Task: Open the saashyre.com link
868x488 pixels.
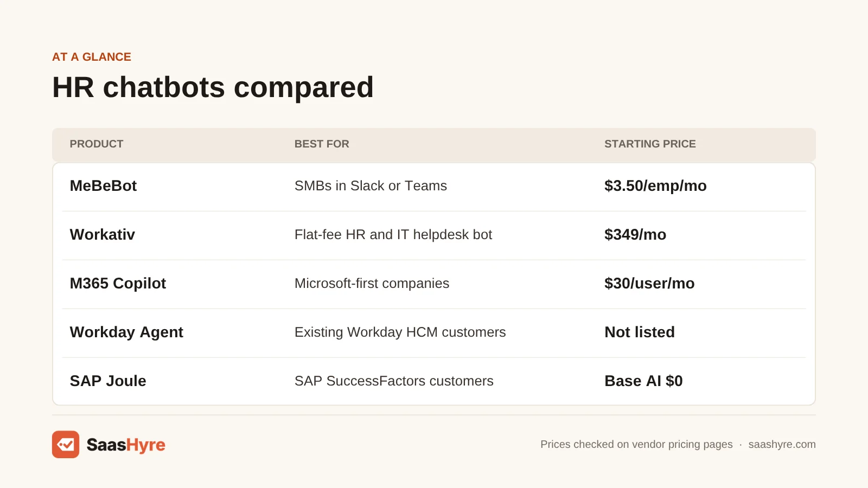Action: [782, 444]
